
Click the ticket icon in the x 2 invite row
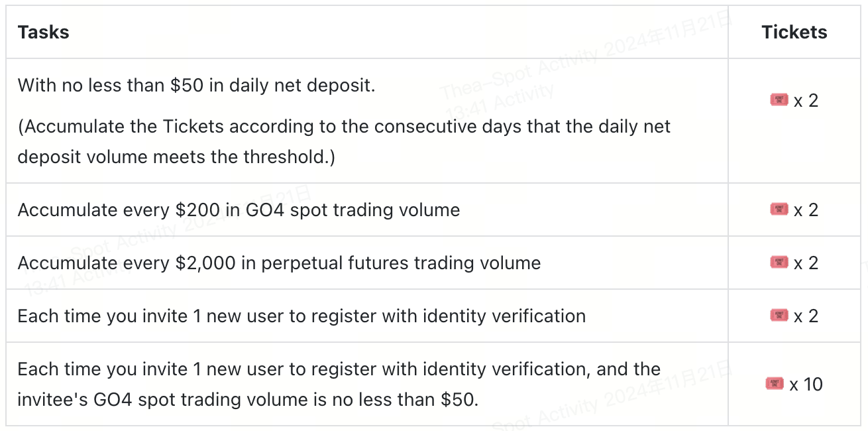(x=779, y=316)
